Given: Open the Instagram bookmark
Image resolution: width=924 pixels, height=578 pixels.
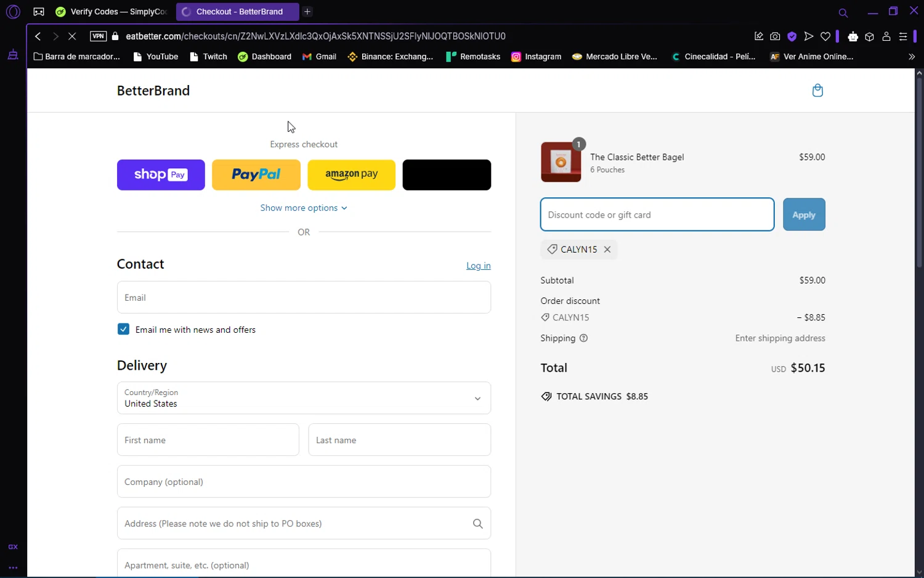Looking at the screenshot, I should [537, 57].
